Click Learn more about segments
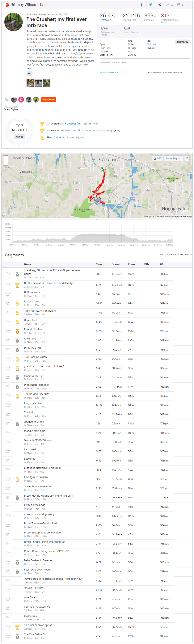Viewport: 194px width, 644px height. pyautogui.click(x=175, y=254)
